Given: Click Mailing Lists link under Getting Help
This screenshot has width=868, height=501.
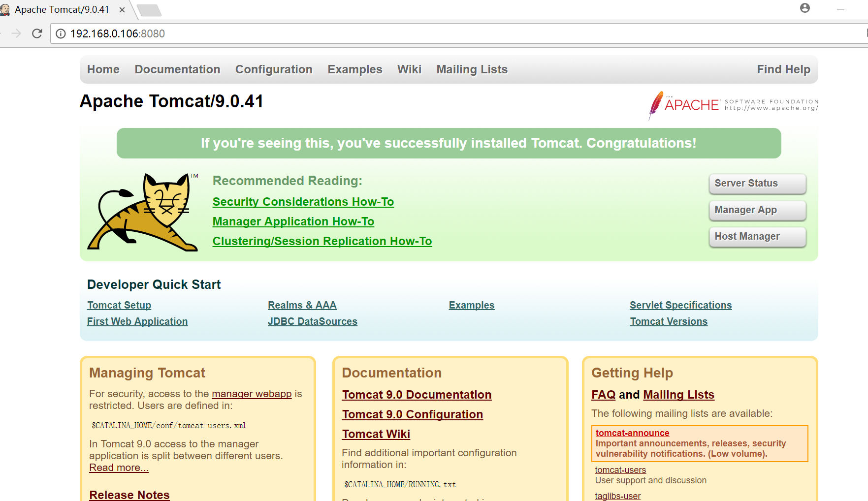Looking at the screenshot, I should pos(678,395).
